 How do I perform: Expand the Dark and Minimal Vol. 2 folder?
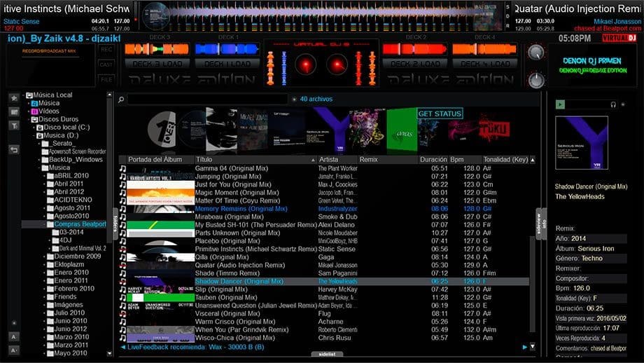click(50, 249)
